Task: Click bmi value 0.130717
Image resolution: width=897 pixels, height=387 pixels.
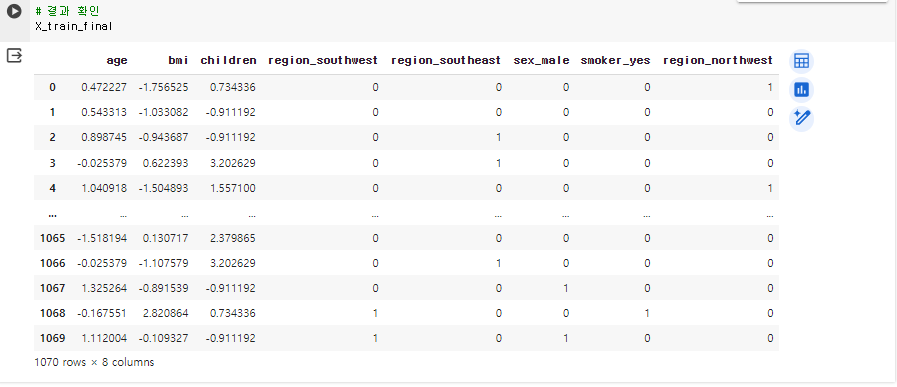Action: (x=165, y=238)
